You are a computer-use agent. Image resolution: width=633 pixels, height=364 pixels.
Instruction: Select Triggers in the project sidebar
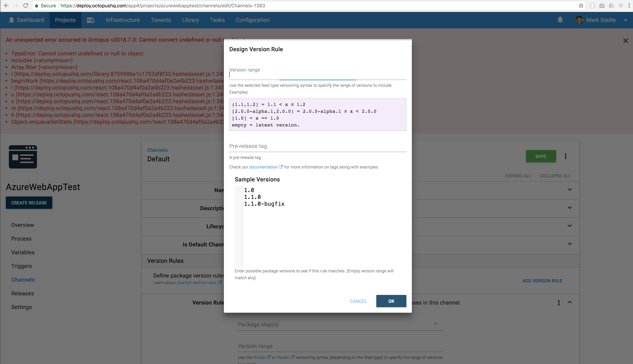click(22, 266)
